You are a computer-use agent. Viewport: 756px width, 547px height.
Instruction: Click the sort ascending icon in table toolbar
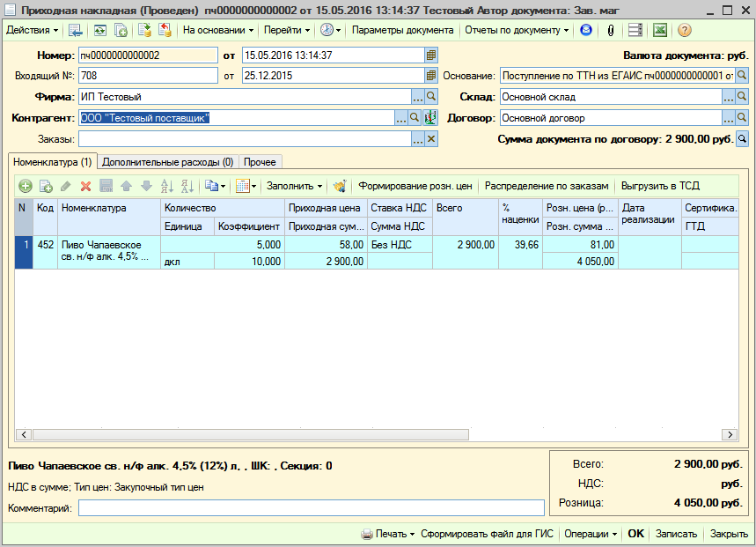(x=166, y=187)
